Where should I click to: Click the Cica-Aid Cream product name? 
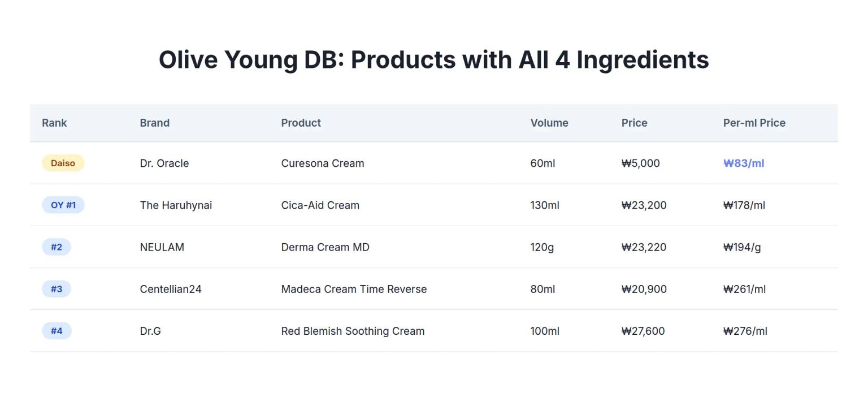pyautogui.click(x=320, y=205)
